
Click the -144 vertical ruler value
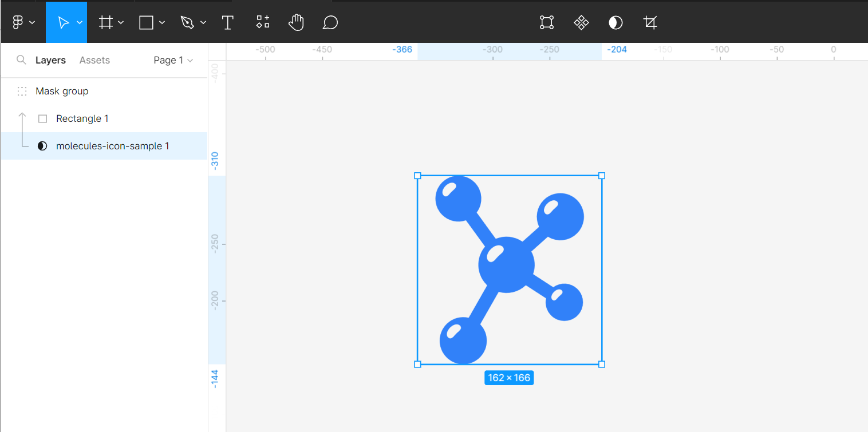pos(215,379)
